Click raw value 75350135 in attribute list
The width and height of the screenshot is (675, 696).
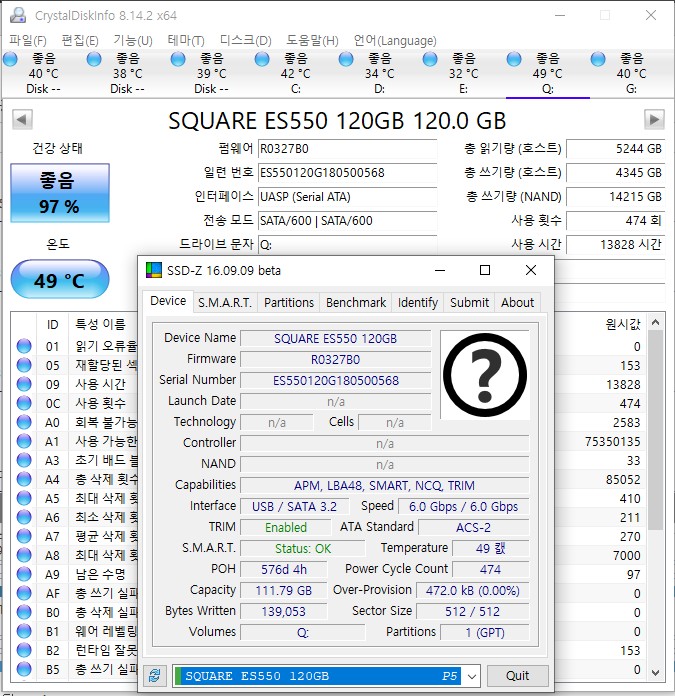click(x=612, y=441)
